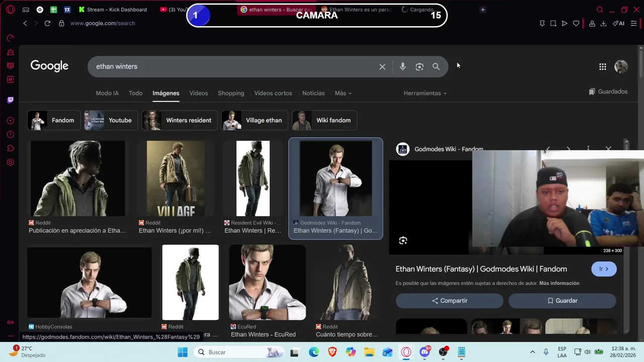
Task: Open File Explorer from taskbar
Action: (369, 352)
